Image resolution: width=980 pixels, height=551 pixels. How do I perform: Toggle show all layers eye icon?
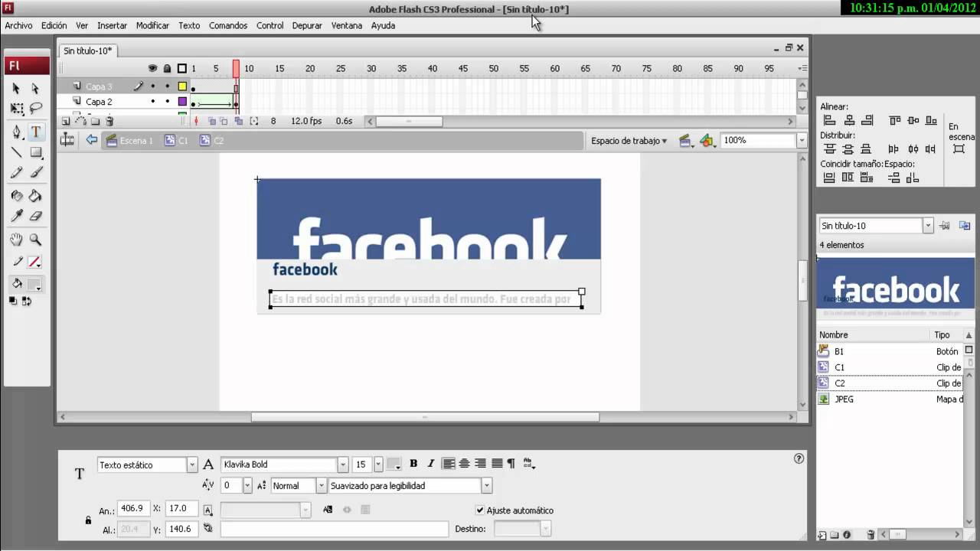152,69
